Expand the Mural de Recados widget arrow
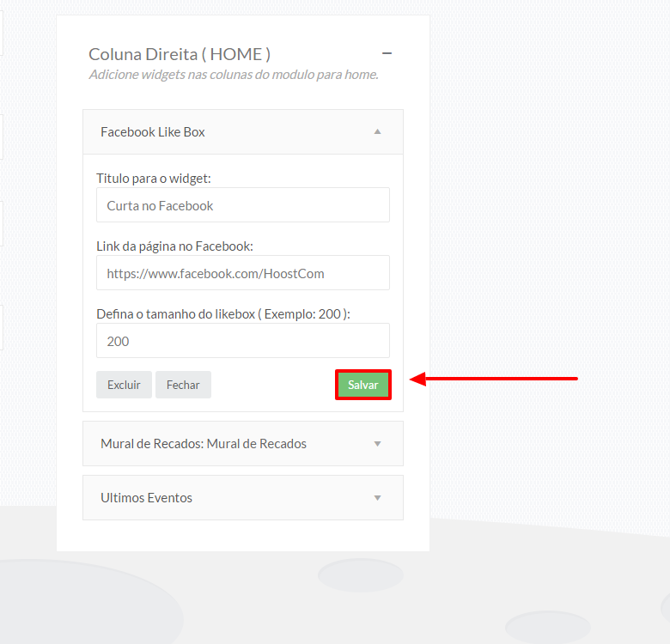670x644 pixels. click(x=377, y=444)
